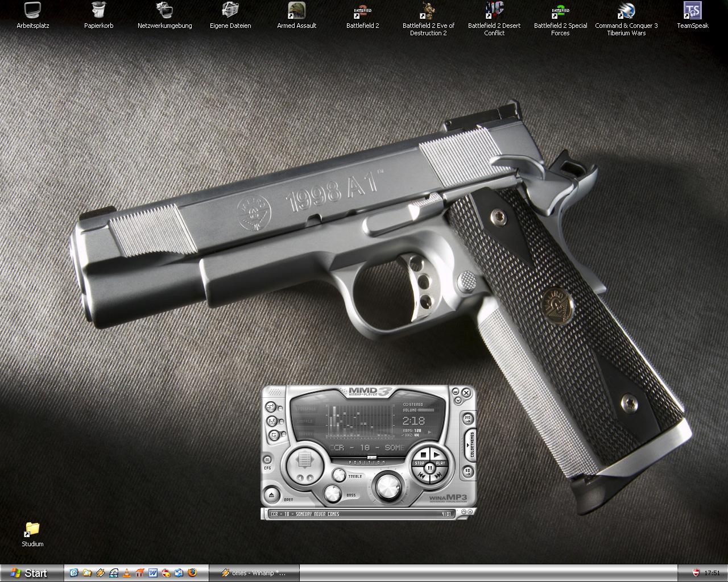Click 'CCR - 18 - SOMEDAY NEVER COMES' playlist bar text
728x582 pixels.
pos(305,514)
